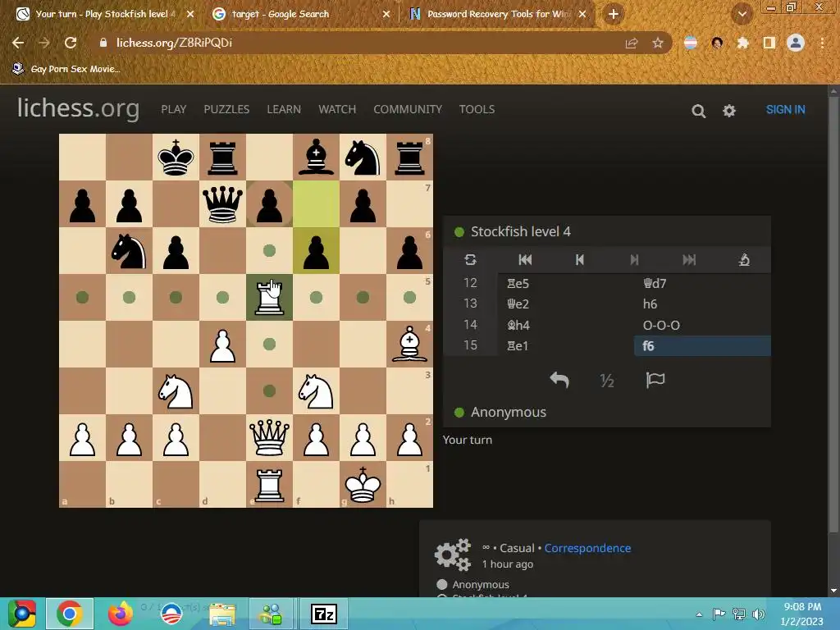The height and width of the screenshot is (630, 840).
Task: Open 7-Zip from the taskbar
Action: pyautogui.click(x=323, y=614)
